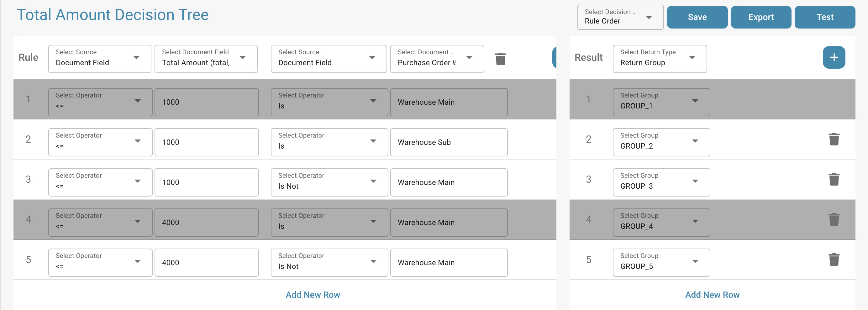868x310 pixels.
Task: Open the GROUP_2 group dropdown
Action: tap(661, 142)
